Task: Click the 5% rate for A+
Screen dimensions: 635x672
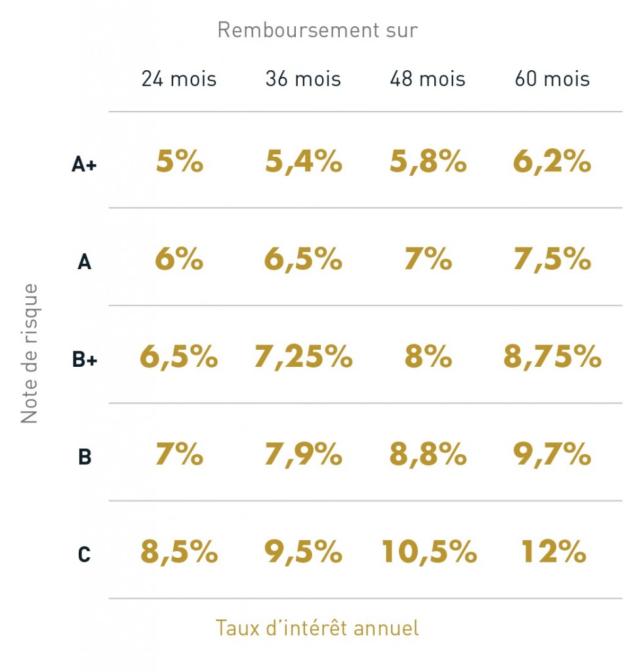Action: 179,162
